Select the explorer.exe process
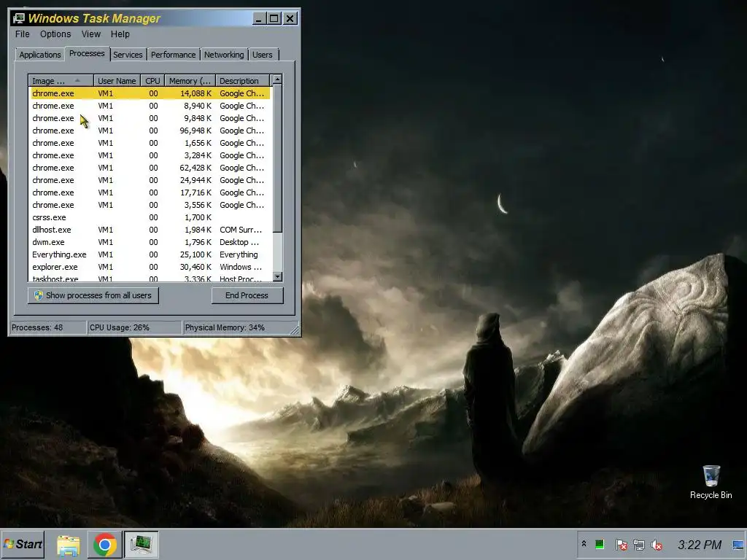 click(150, 267)
